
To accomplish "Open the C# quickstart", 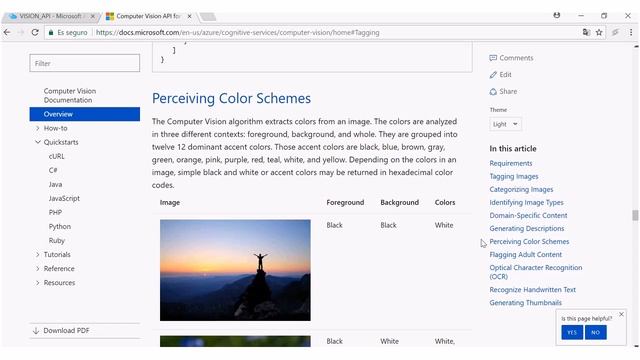I will (x=53, y=170).
